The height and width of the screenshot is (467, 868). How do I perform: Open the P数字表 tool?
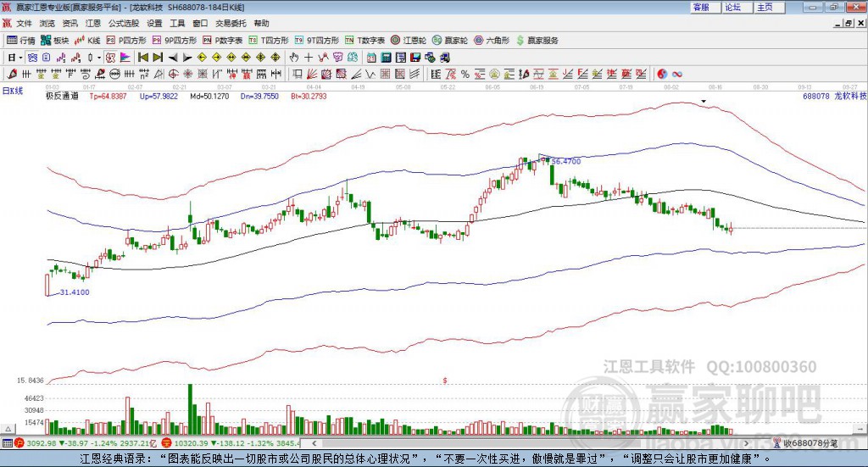pyautogui.click(x=223, y=41)
